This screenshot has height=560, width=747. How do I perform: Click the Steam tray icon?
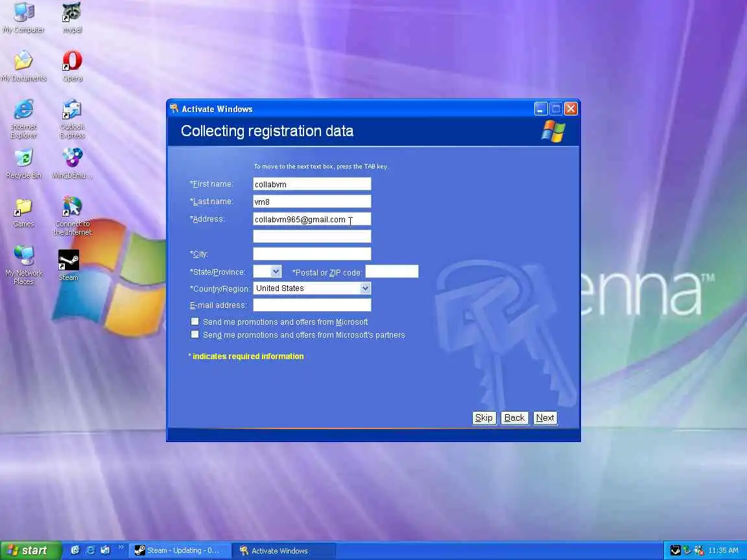(675, 550)
